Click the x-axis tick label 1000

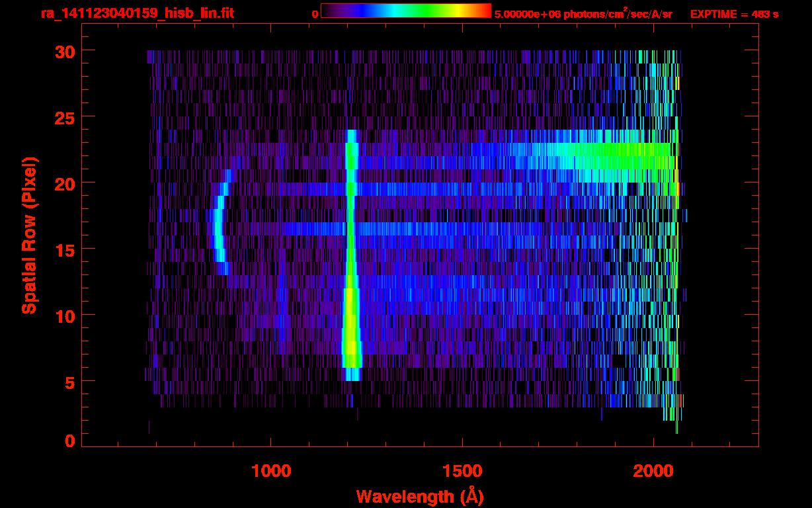click(x=271, y=471)
